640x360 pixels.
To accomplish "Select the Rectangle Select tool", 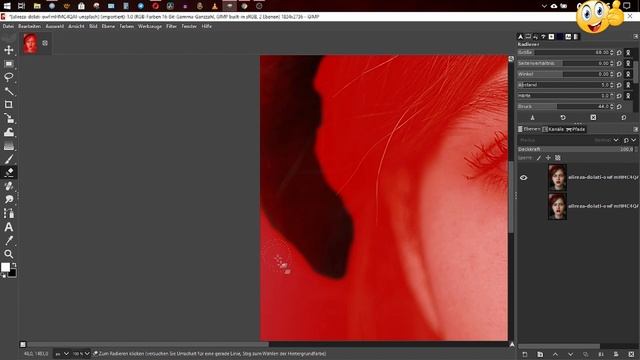I will pos(9,64).
